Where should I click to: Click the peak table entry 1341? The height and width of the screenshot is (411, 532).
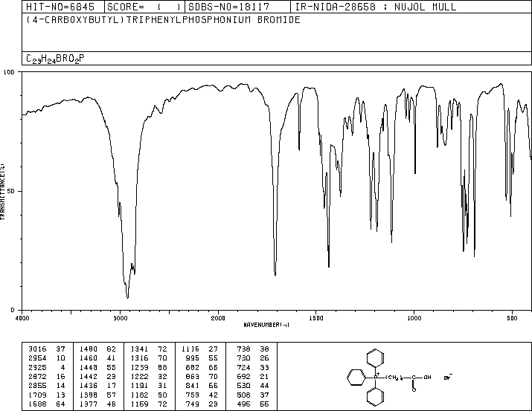(x=139, y=349)
